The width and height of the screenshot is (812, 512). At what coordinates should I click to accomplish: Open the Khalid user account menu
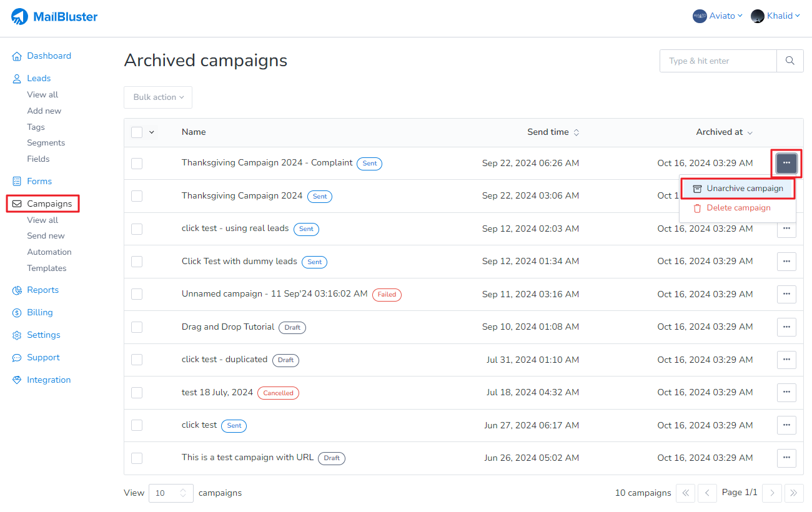tap(776, 16)
